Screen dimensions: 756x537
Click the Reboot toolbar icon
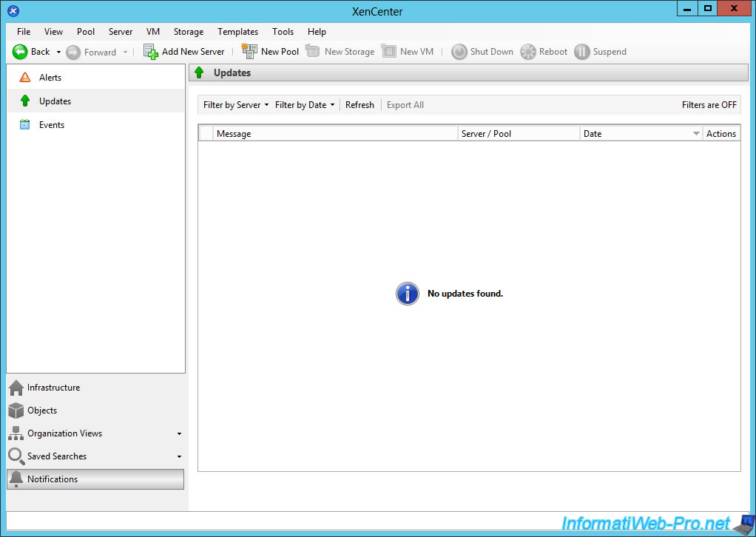pos(528,52)
